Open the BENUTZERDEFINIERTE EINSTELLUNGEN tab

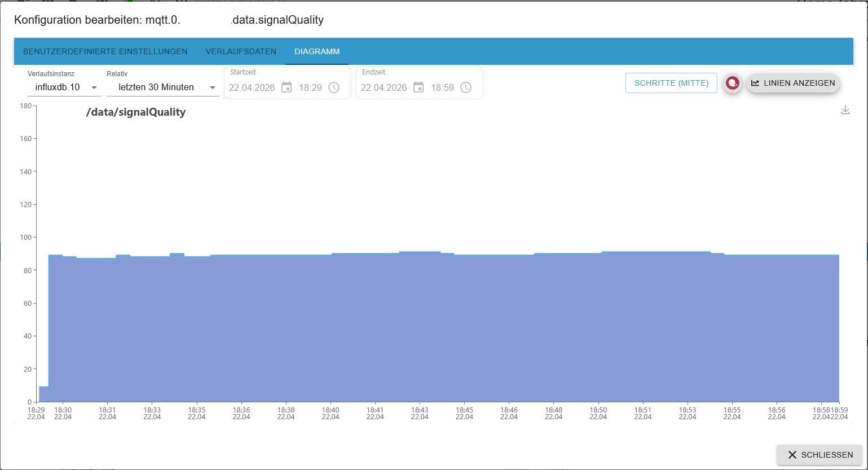pyautogui.click(x=105, y=51)
